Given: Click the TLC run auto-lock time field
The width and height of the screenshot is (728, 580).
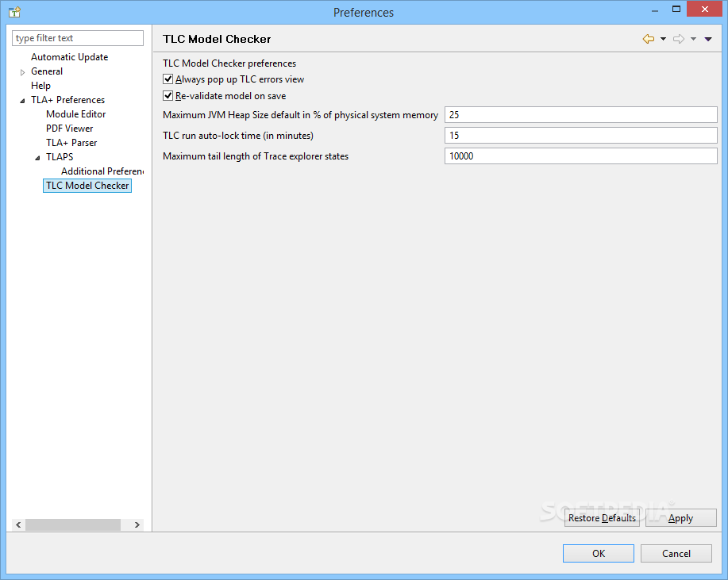Looking at the screenshot, I should (581, 136).
